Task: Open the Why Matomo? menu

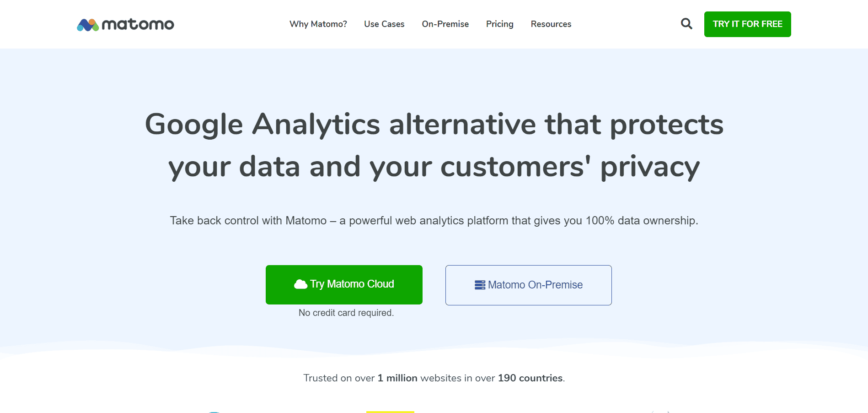Action: pos(318,24)
